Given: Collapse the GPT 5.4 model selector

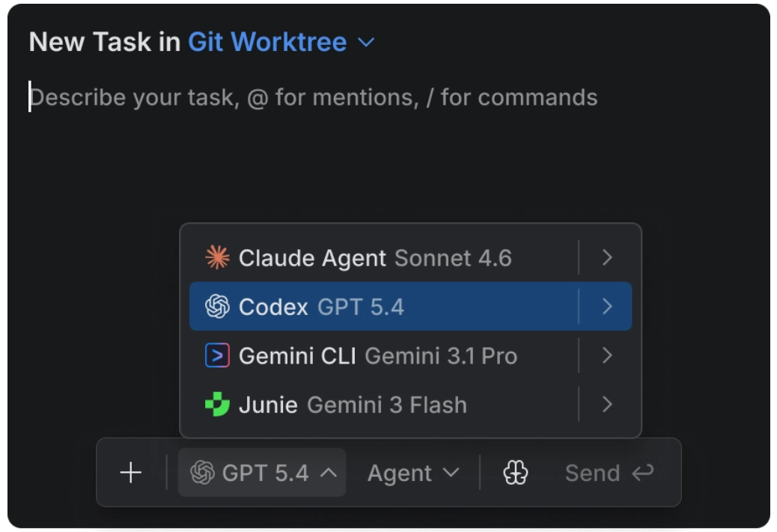Looking at the screenshot, I should tap(328, 473).
